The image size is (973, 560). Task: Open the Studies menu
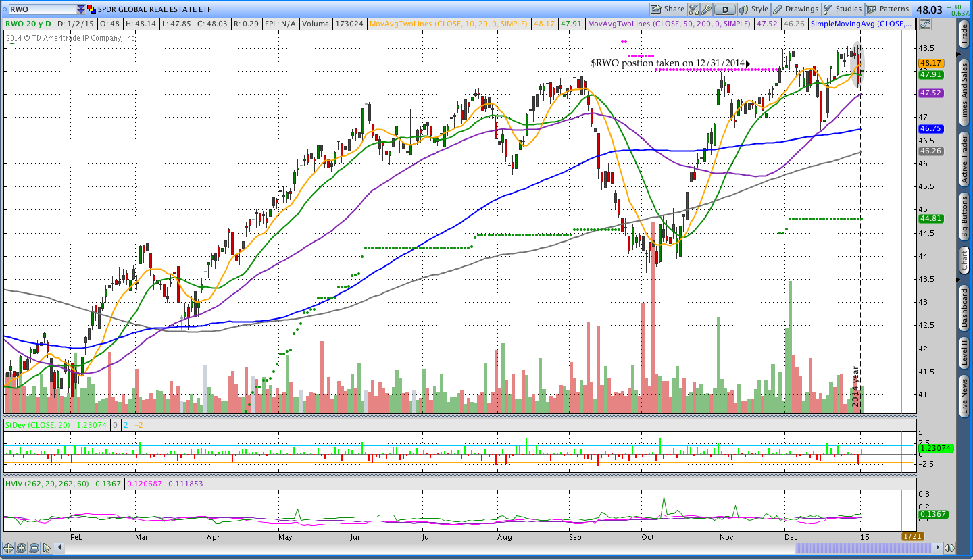tap(843, 9)
